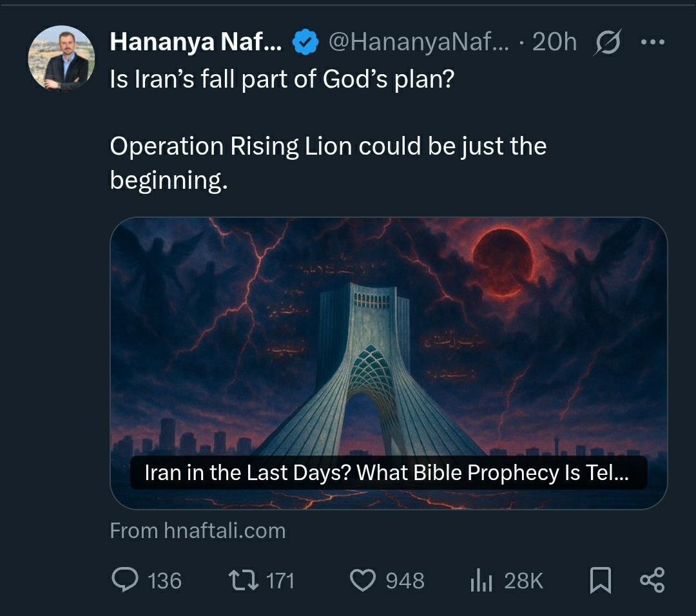The width and height of the screenshot is (696, 616).
Task: Open the three-dot more options menu
Action: tap(652, 42)
